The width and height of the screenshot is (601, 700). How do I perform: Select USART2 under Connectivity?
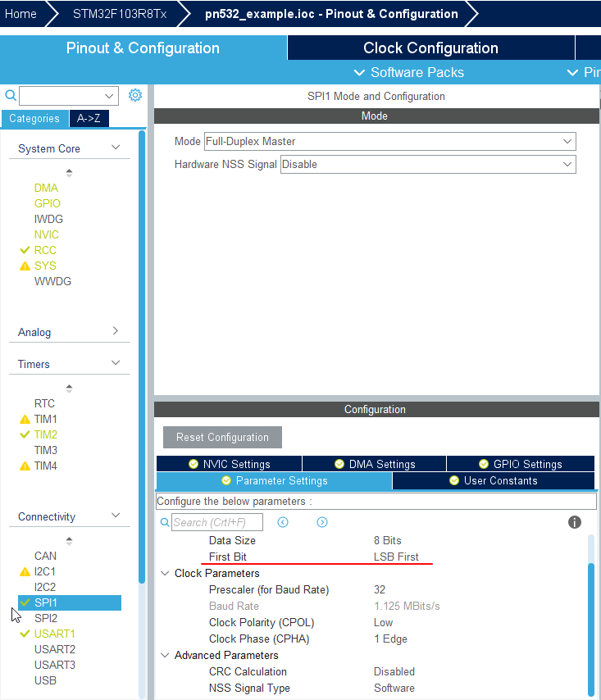[x=55, y=649]
